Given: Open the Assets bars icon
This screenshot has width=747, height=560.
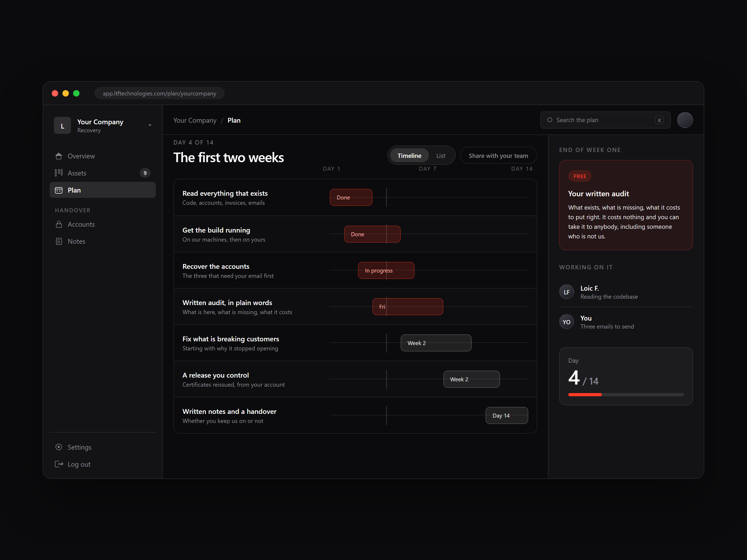Looking at the screenshot, I should (x=59, y=173).
